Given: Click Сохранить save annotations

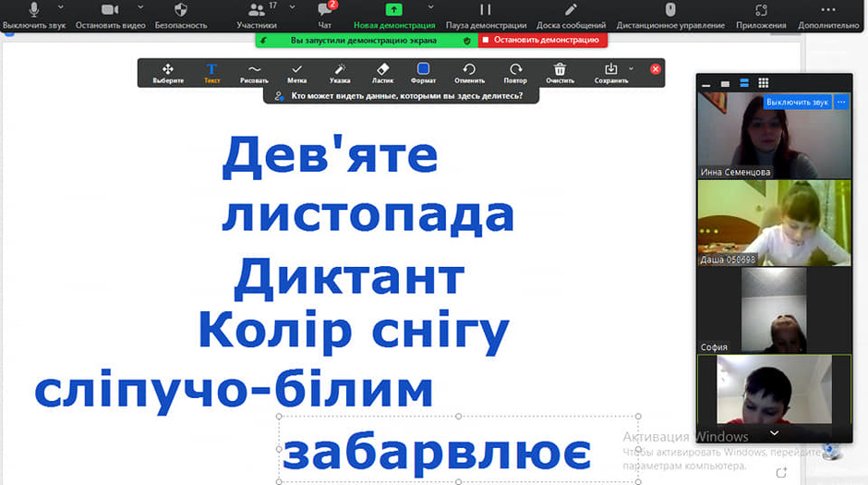Looking at the screenshot, I should (611, 73).
